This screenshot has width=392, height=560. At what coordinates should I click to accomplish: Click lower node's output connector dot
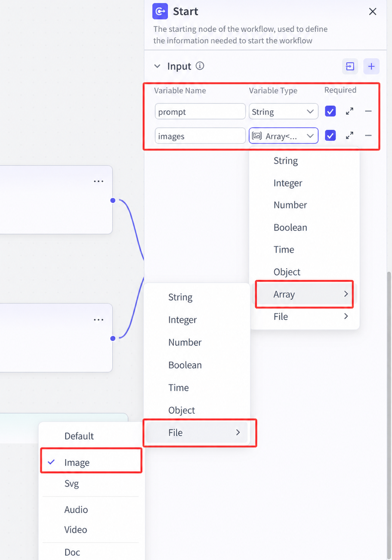113,338
